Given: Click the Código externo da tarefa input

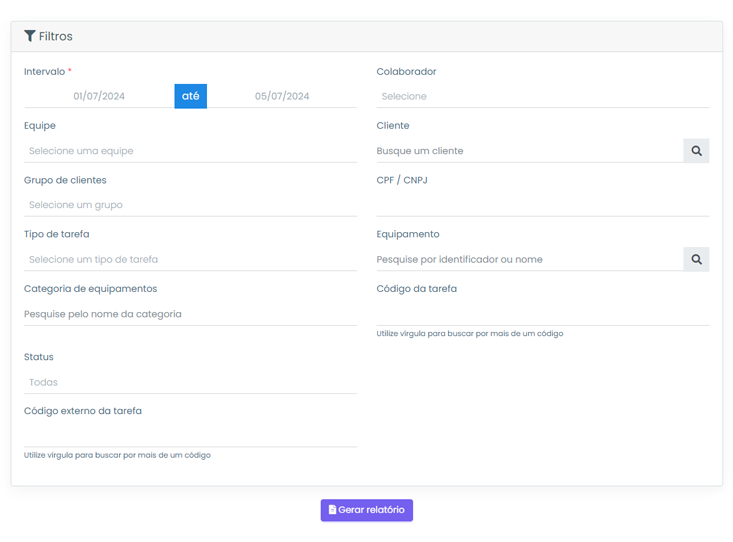Looking at the screenshot, I should [190, 435].
